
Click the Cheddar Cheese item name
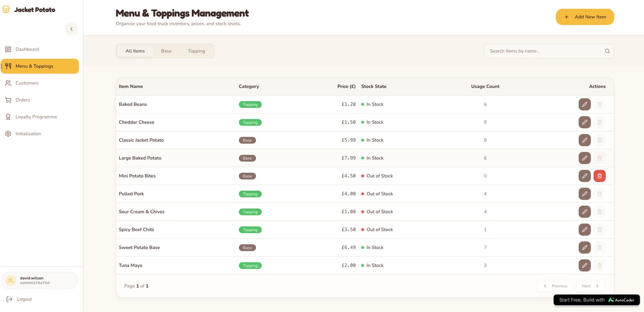click(x=136, y=122)
